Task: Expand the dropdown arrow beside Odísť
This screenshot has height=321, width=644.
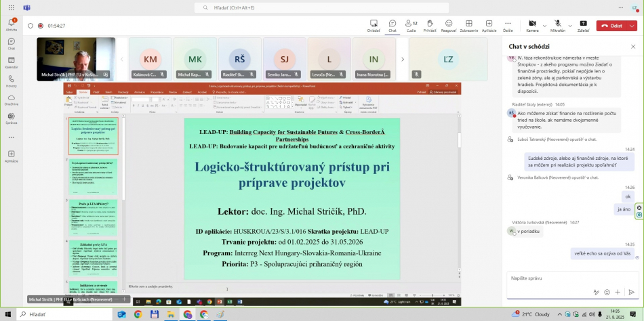Action: pos(631,26)
